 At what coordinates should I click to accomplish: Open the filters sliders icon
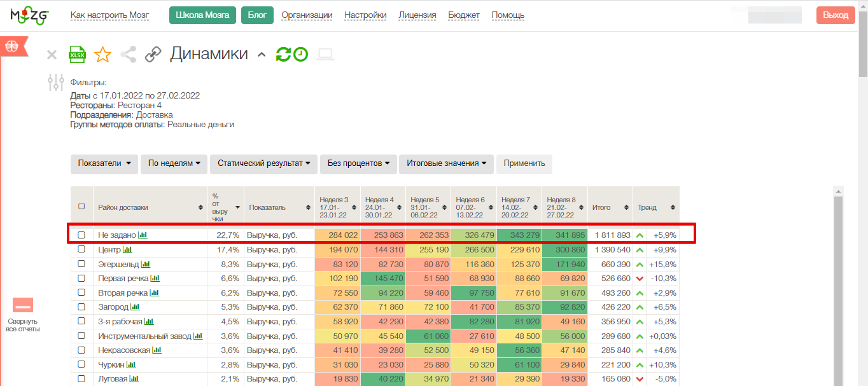[56, 82]
